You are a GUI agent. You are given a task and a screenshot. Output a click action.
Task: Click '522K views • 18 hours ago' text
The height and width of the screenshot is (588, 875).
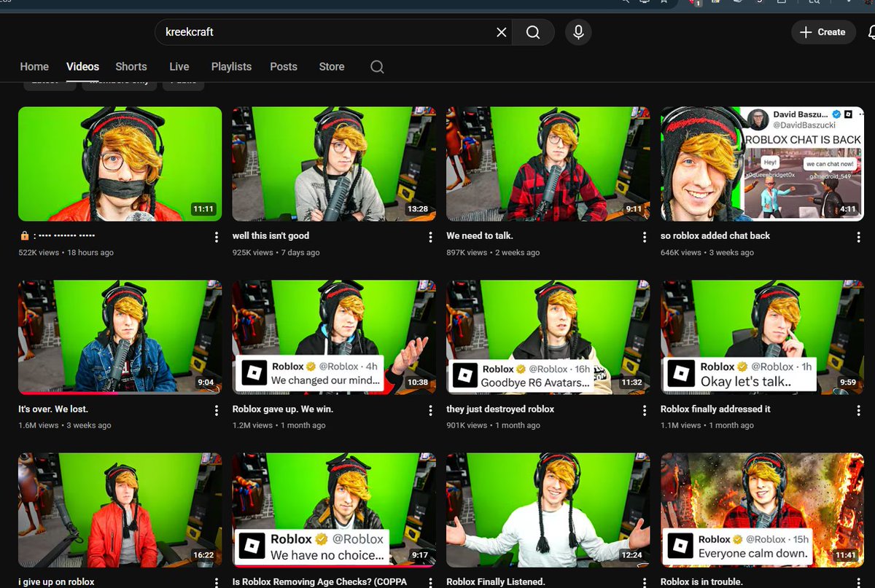(x=66, y=253)
